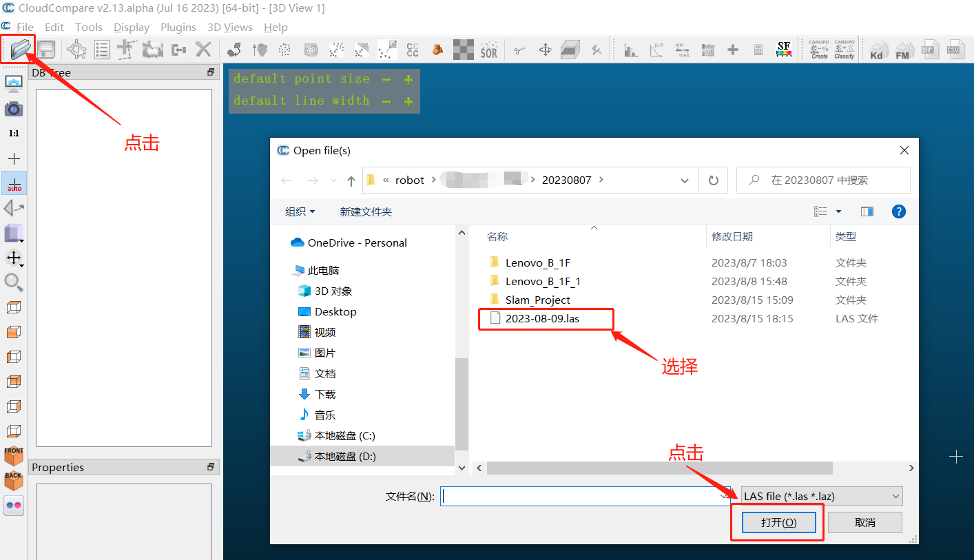Click the Save floppy disk icon
This screenshot has width=974, height=560.
point(46,50)
